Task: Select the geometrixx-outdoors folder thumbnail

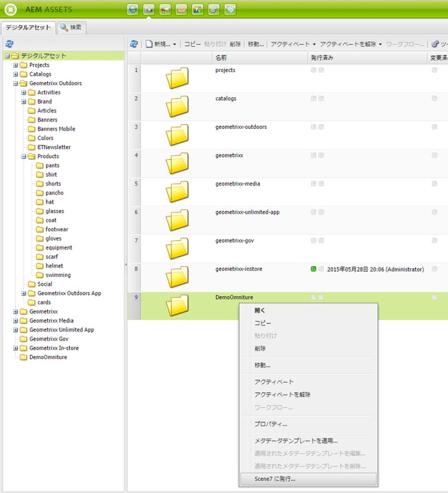Action: pyautogui.click(x=177, y=135)
